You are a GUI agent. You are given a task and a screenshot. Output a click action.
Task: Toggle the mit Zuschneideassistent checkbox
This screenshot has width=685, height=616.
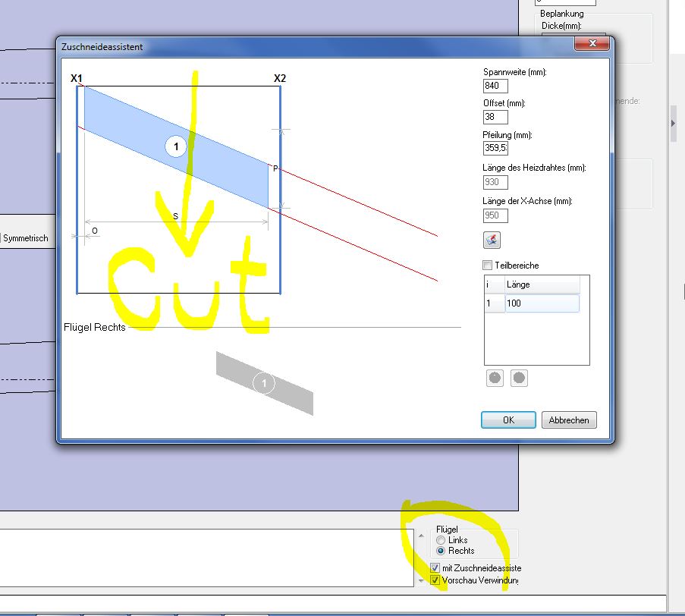[435, 567]
